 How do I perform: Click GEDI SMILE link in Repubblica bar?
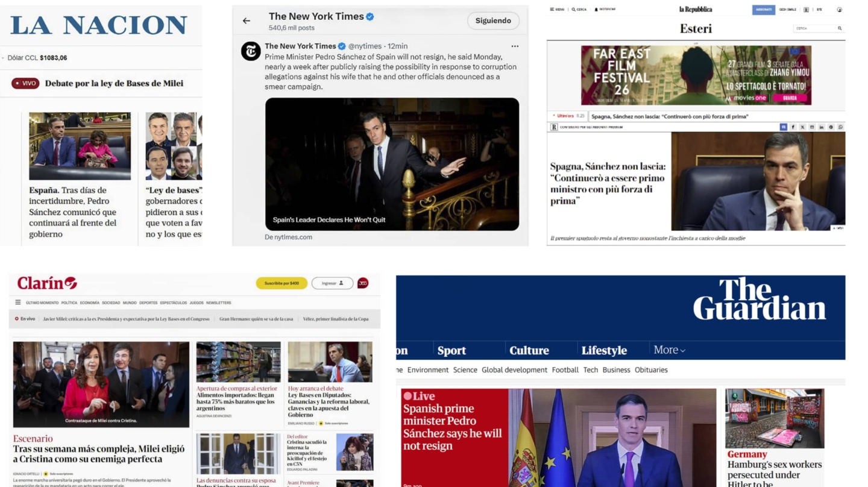pyautogui.click(x=787, y=10)
